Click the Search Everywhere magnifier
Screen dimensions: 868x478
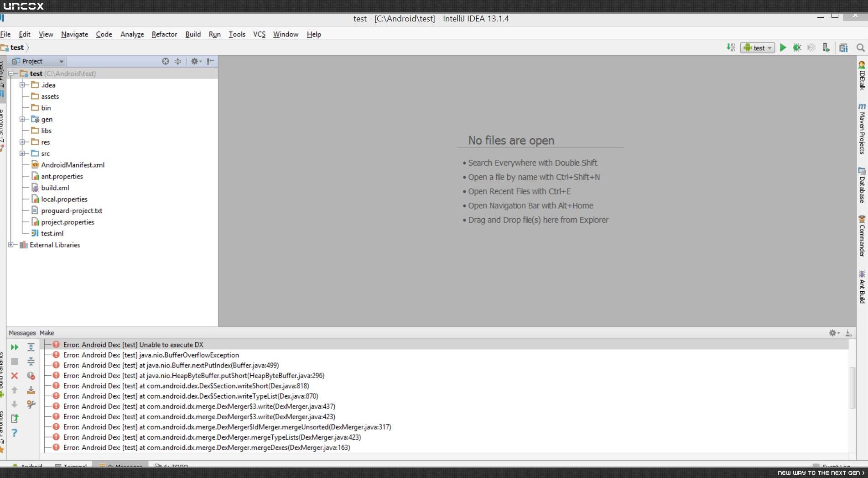(861, 47)
